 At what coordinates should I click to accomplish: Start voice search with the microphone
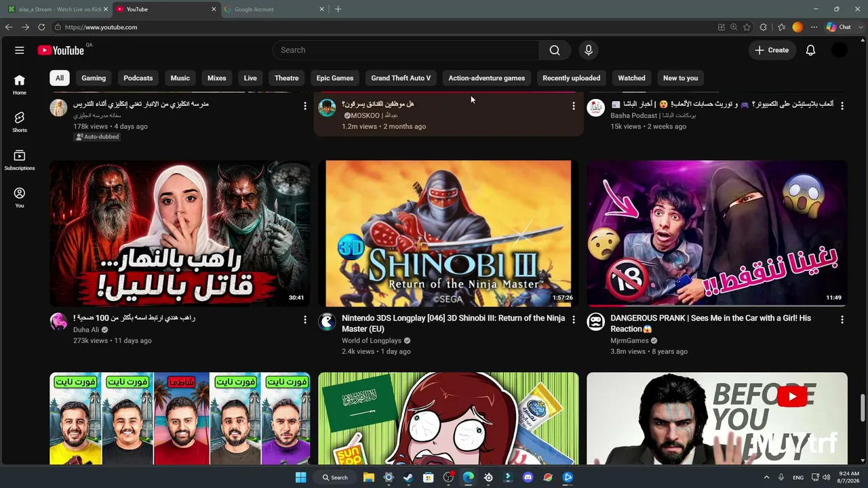pos(589,50)
